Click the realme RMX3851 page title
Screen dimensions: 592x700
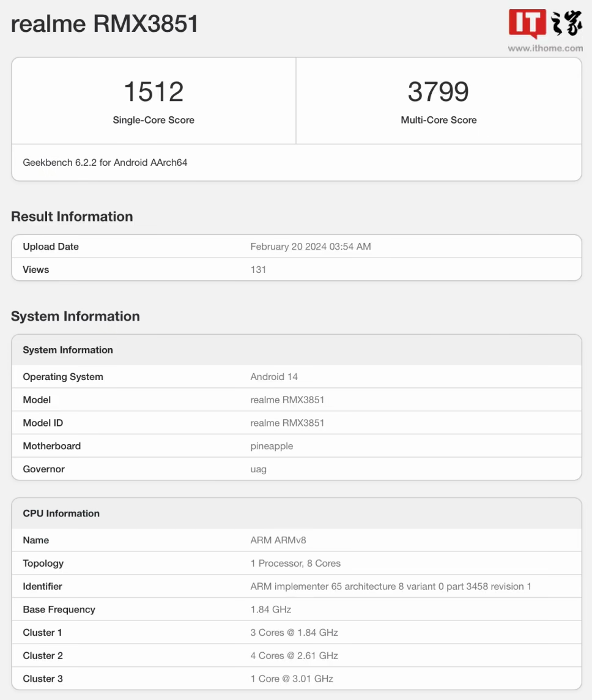[x=105, y=24]
